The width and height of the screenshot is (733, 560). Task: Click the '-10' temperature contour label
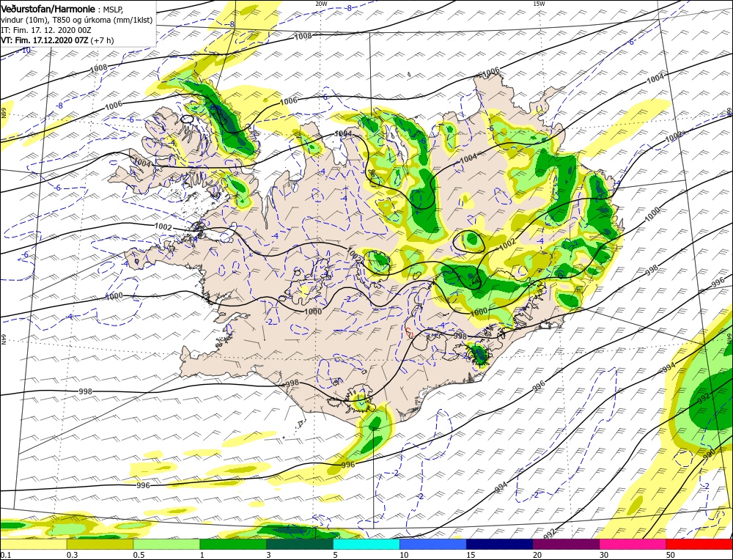click(x=26, y=49)
